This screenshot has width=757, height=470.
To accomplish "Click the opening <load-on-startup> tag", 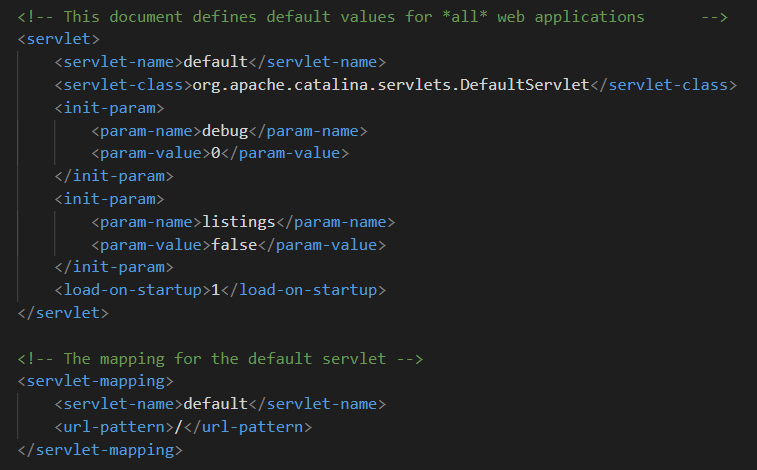I will 133,290.
